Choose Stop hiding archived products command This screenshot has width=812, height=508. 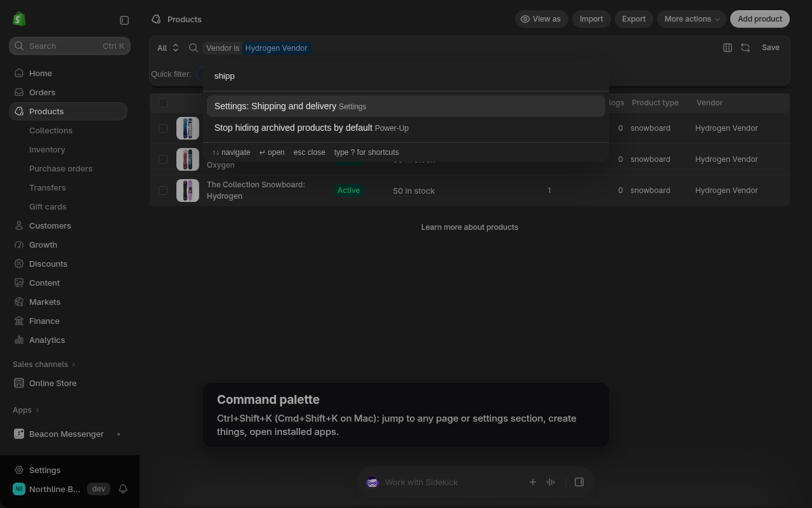pyautogui.click(x=406, y=128)
